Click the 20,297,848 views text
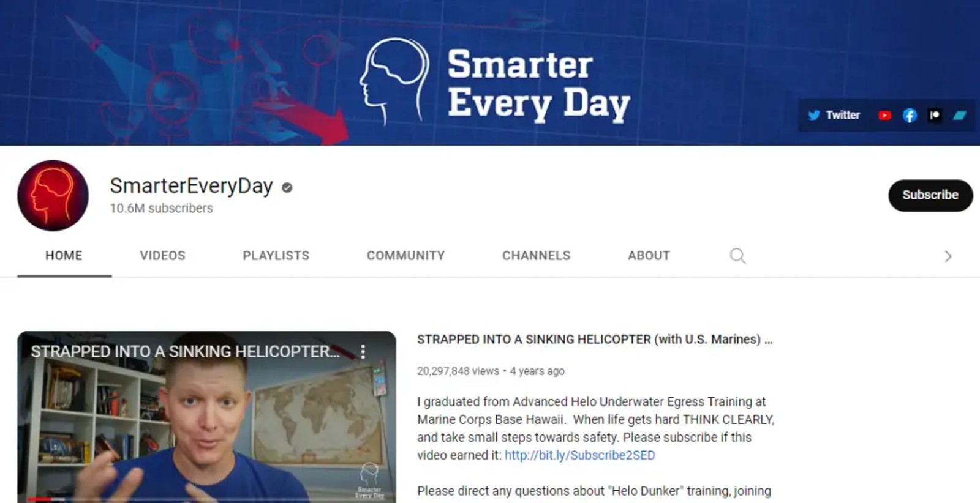The height and width of the screenshot is (503, 980). [458, 371]
